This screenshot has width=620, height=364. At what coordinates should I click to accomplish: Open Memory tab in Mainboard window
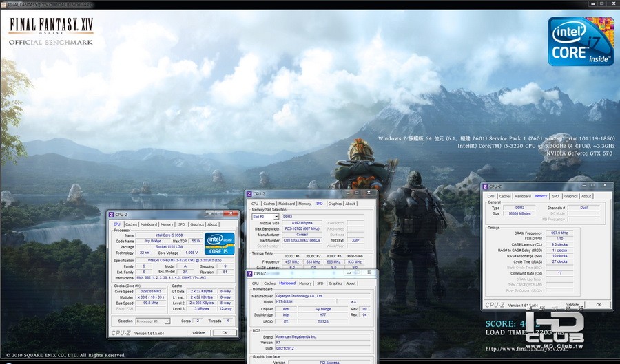point(305,283)
